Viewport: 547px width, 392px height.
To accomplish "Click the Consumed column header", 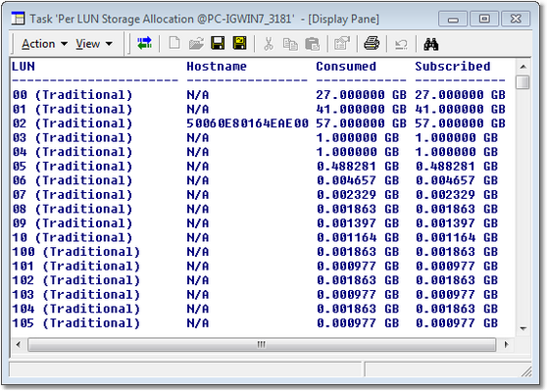I will (x=346, y=67).
